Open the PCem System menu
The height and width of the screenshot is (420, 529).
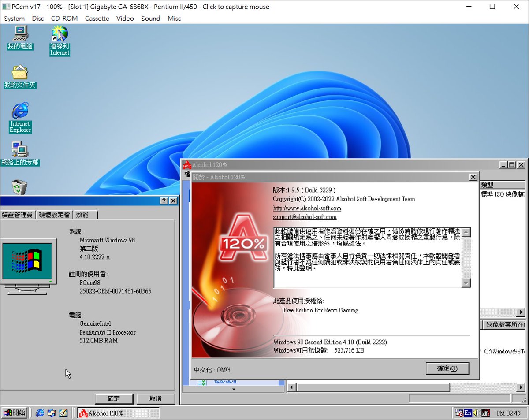click(14, 19)
